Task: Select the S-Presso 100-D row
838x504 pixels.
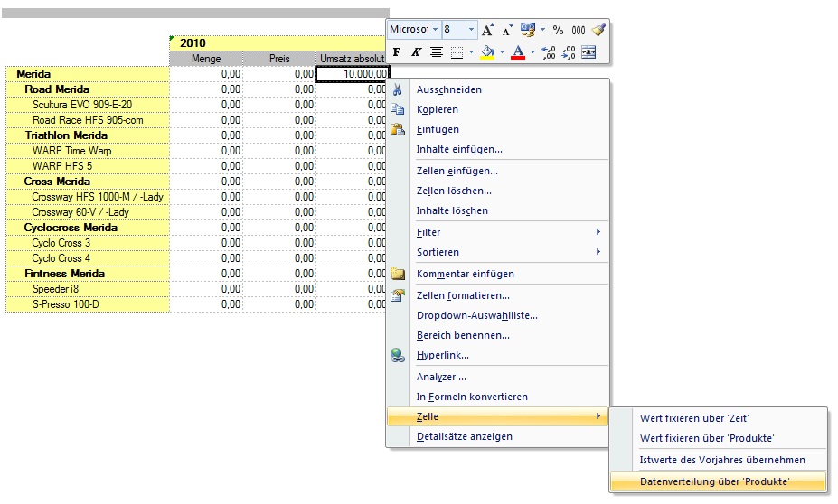Action: (x=88, y=304)
